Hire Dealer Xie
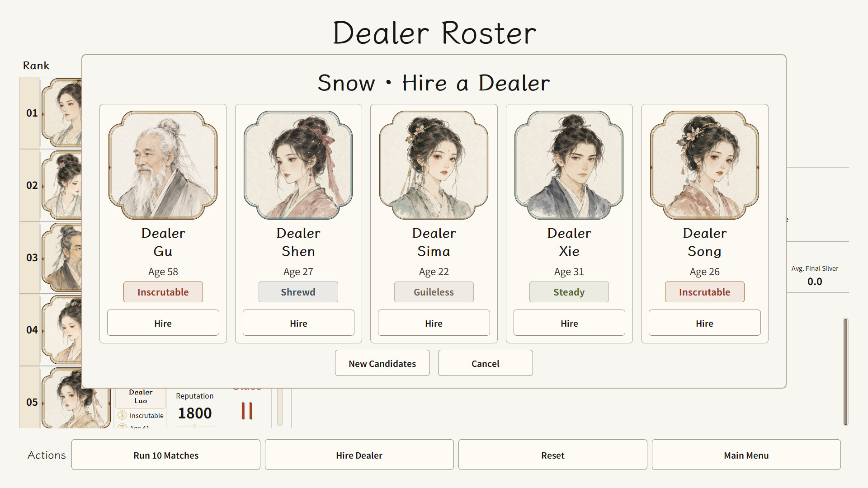 click(x=569, y=323)
